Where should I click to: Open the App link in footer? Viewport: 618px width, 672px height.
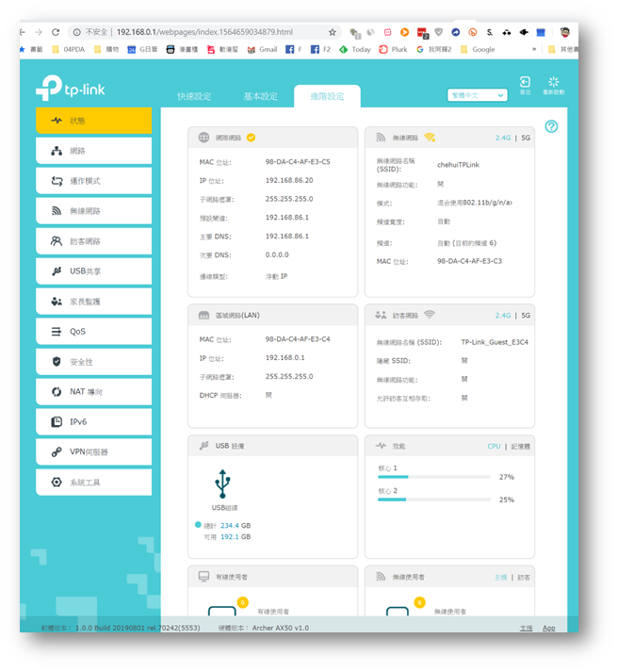(x=548, y=628)
